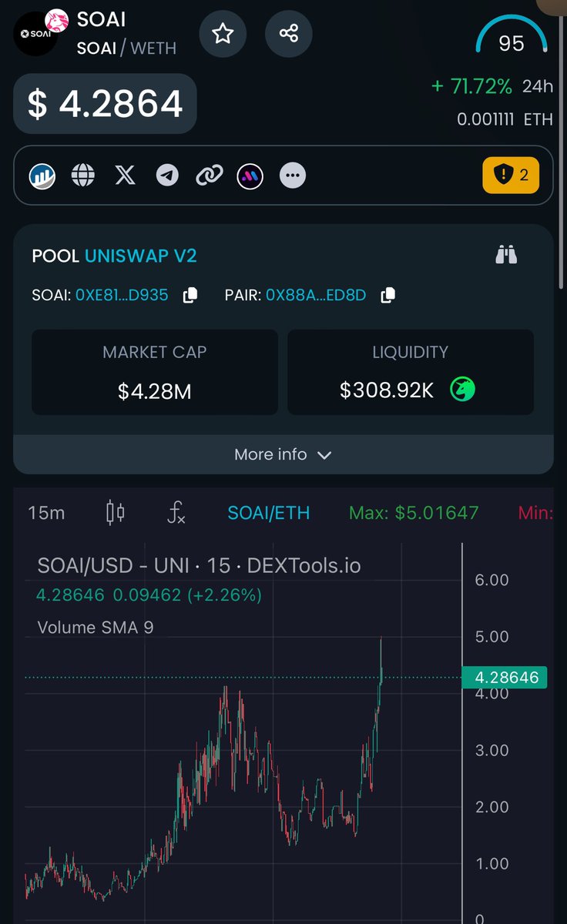The width and height of the screenshot is (567, 924).
Task: Open the indicators fx menu
Action: (x=176, y=513)
